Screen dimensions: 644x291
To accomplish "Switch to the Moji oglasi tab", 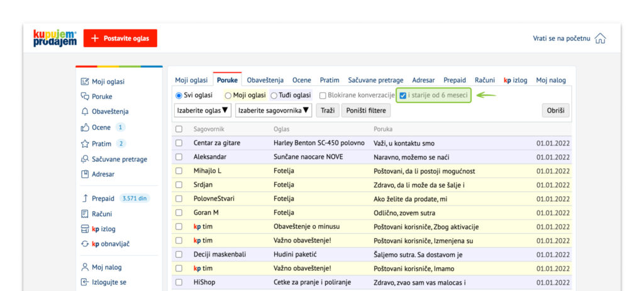I will click(x=191, y=80).
